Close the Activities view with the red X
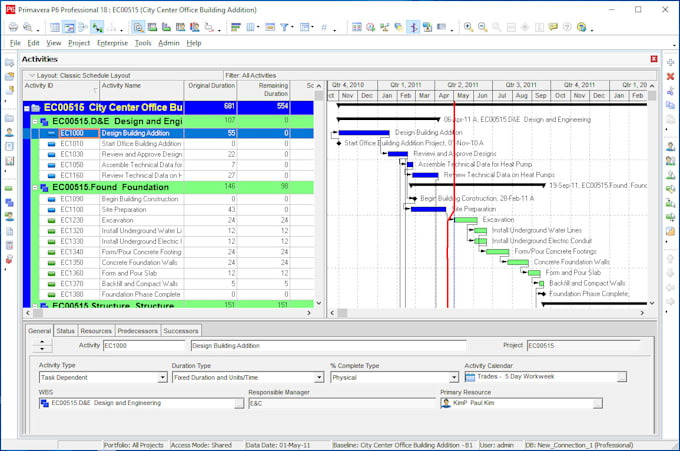 click(x=654, y=59)
